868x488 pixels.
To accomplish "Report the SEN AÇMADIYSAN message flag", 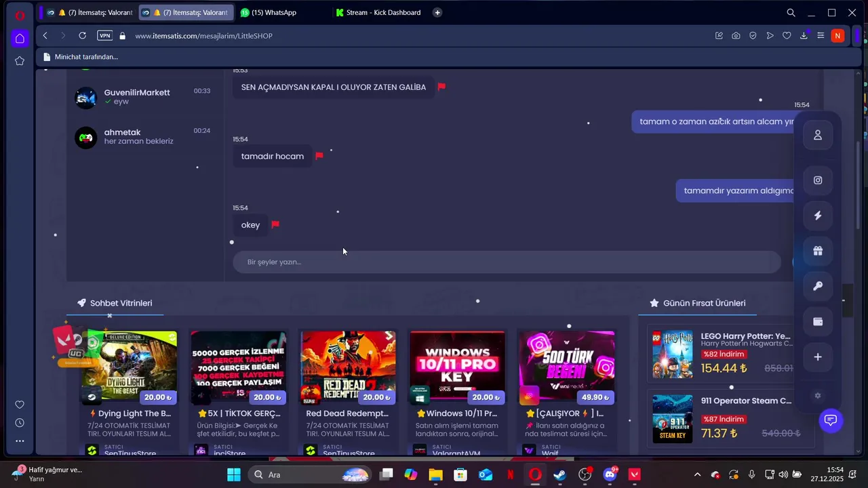I will coord(441,87).
